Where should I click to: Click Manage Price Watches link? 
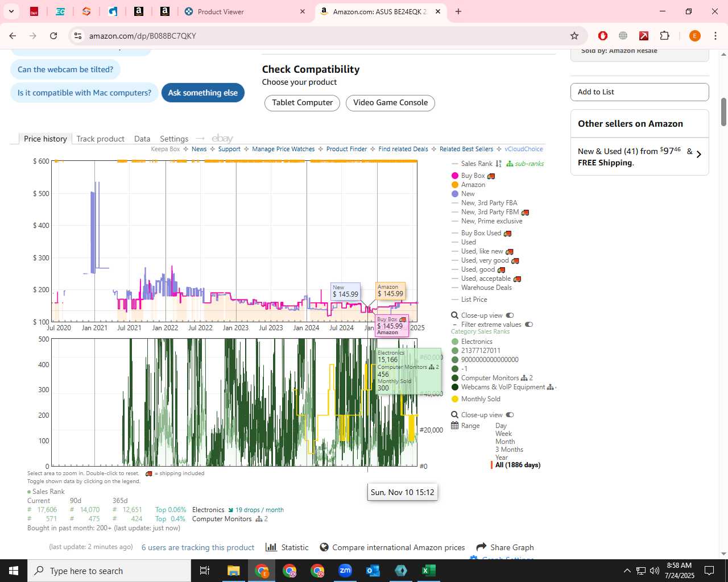pyautogui.click(x=283, y=149)
